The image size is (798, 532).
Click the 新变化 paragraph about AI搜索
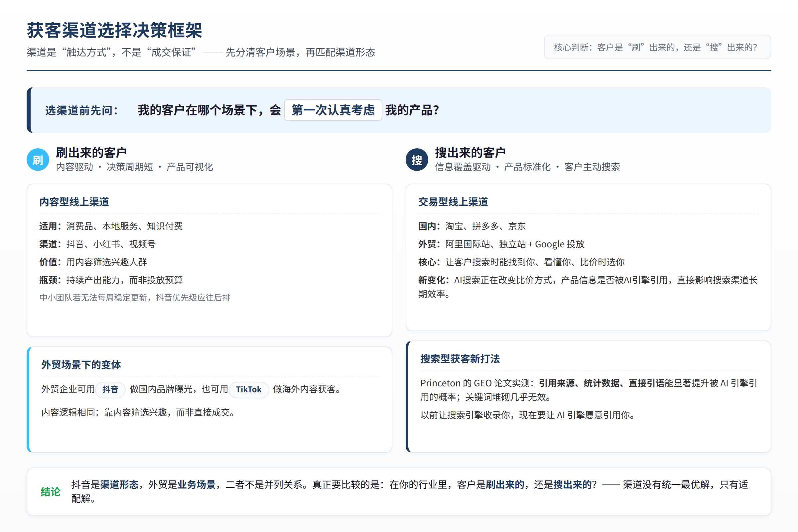click(x=588, y=287)
